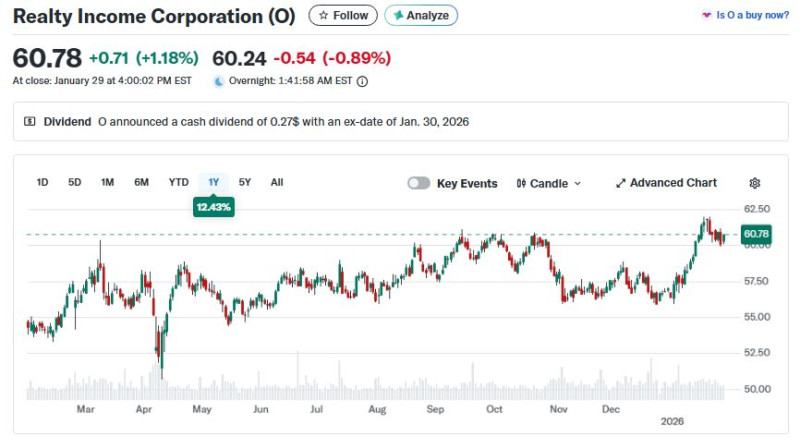The image size is (800, 438).
Task: Click the overnight price 60.24
Action: (239, 58)
